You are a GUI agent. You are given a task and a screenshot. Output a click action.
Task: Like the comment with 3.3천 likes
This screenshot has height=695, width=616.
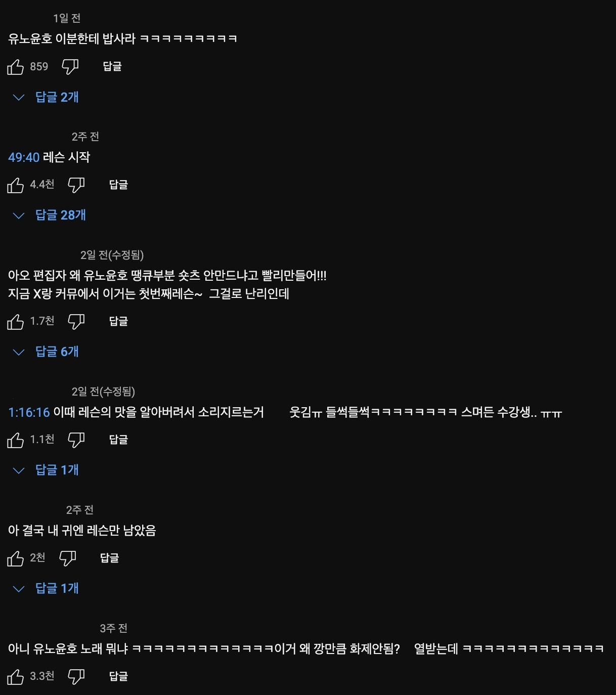[15, 677]
